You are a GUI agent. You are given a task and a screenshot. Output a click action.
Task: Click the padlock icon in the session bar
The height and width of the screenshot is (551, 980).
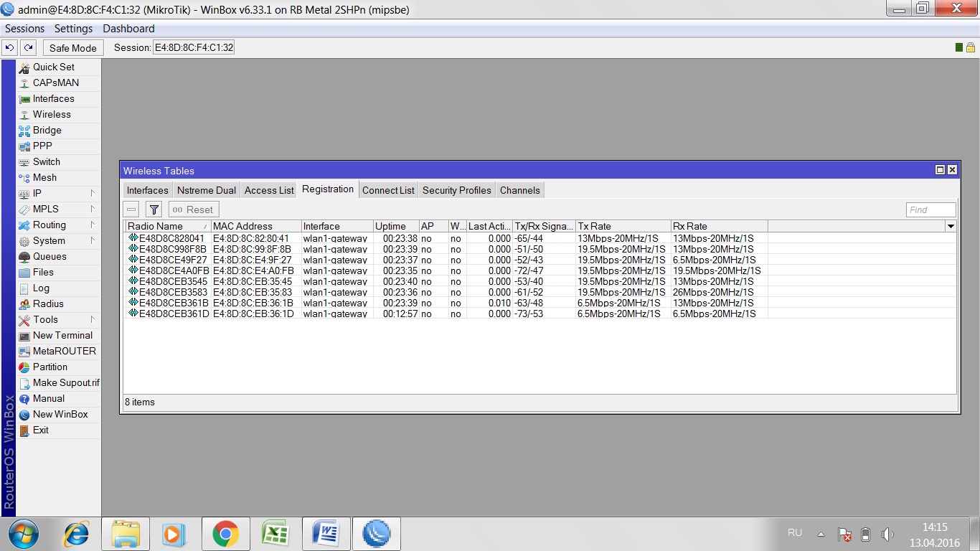(971, 47)
